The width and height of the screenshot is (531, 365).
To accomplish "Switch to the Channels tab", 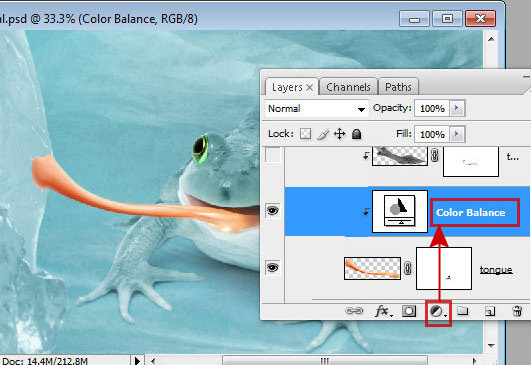I will click(348, 87).
